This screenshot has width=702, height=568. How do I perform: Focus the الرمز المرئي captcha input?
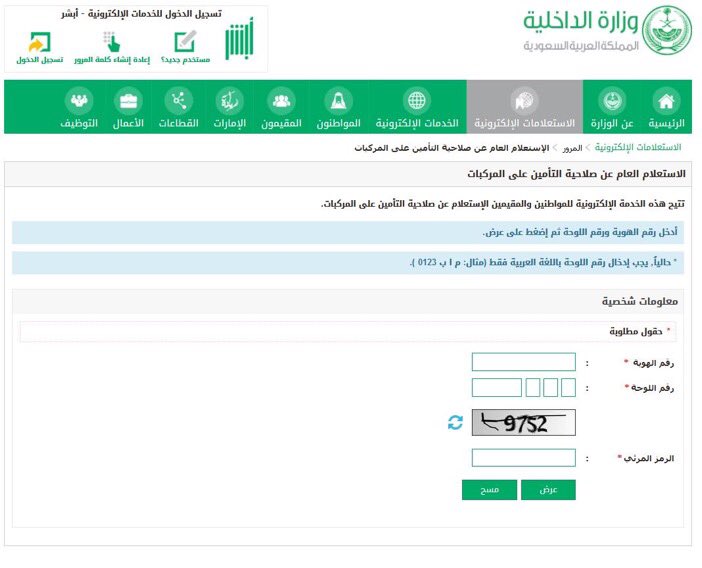(523, 457)
